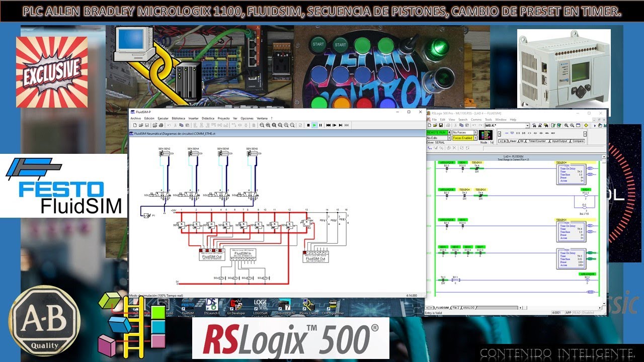This screenshot has height=362, width=644.
Task: Click the ladder logo icon in RSLogix online bar
Action: 486,135
